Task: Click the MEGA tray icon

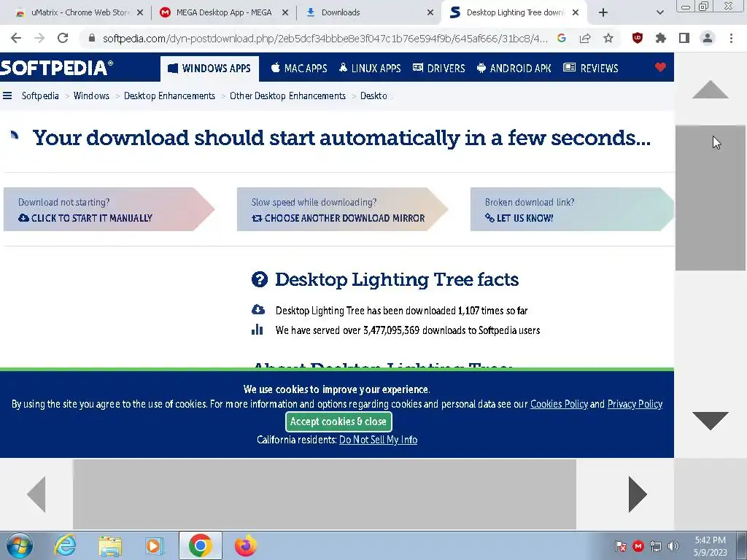Action: [x=638, y=546]
